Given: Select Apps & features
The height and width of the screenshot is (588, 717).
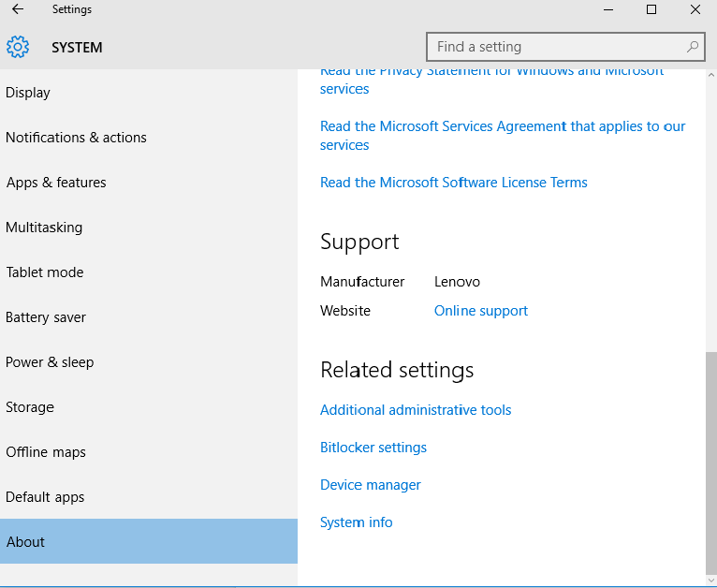Looking at the screenshot, I should point(149,183).
